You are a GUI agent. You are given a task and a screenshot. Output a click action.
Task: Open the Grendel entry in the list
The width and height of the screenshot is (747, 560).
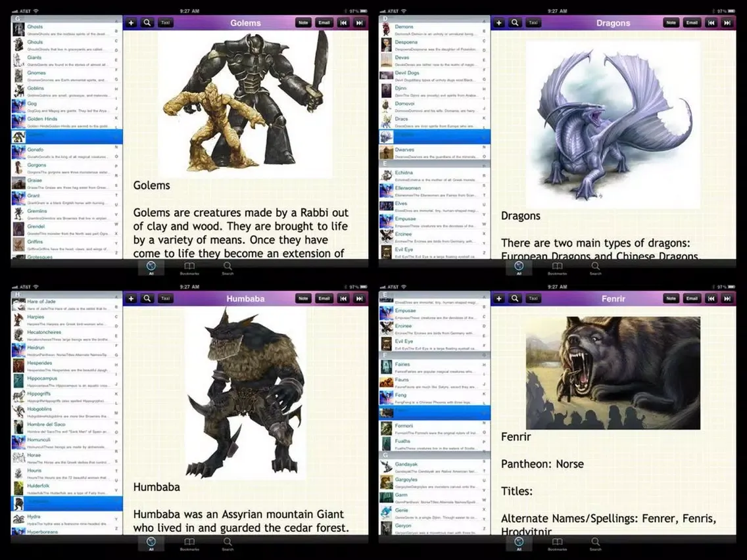pos(63,229)
